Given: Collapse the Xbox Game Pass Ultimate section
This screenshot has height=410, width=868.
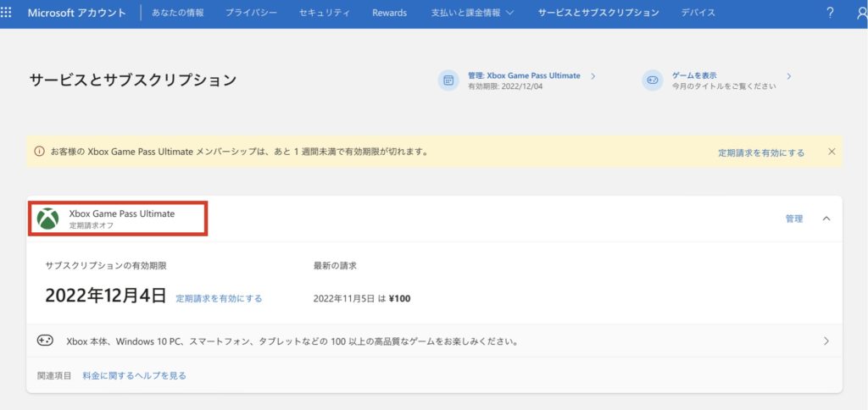Looking at the screenshot, I should pos(826,219).
